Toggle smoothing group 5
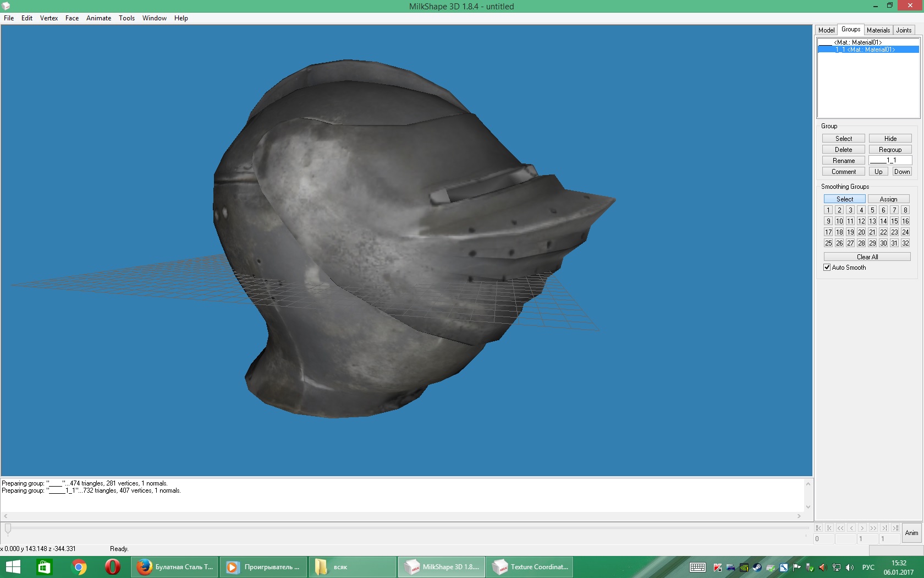The height and width of the screenshot is (578, 924). (x=872, y=210)
